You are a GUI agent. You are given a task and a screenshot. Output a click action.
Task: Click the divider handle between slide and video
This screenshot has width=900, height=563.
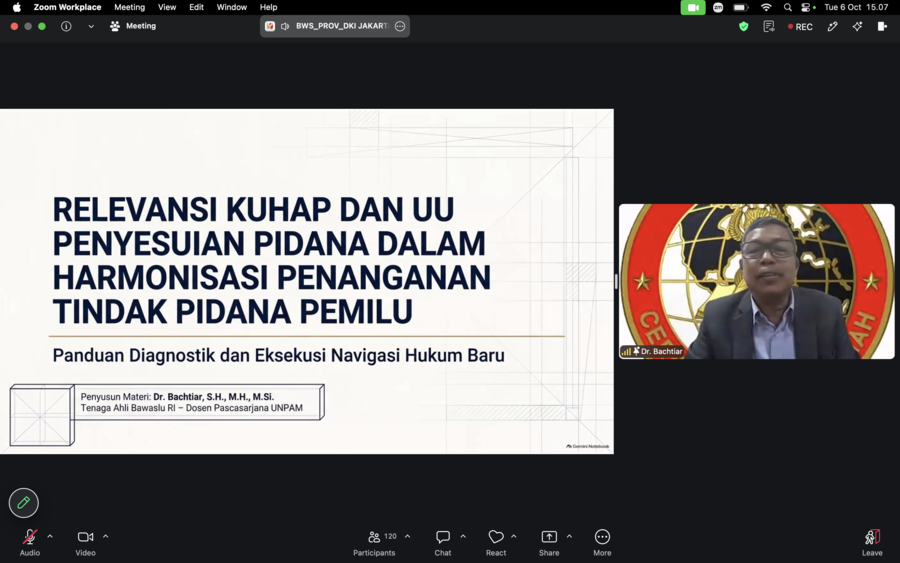(616, 281)
